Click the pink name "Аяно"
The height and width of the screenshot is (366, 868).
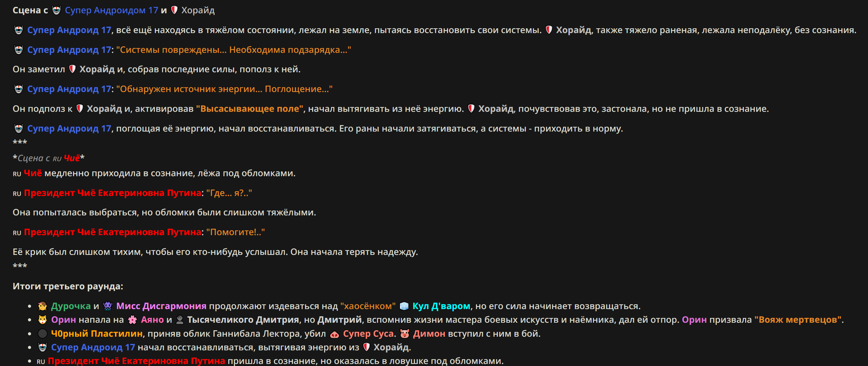pos(152,320)
